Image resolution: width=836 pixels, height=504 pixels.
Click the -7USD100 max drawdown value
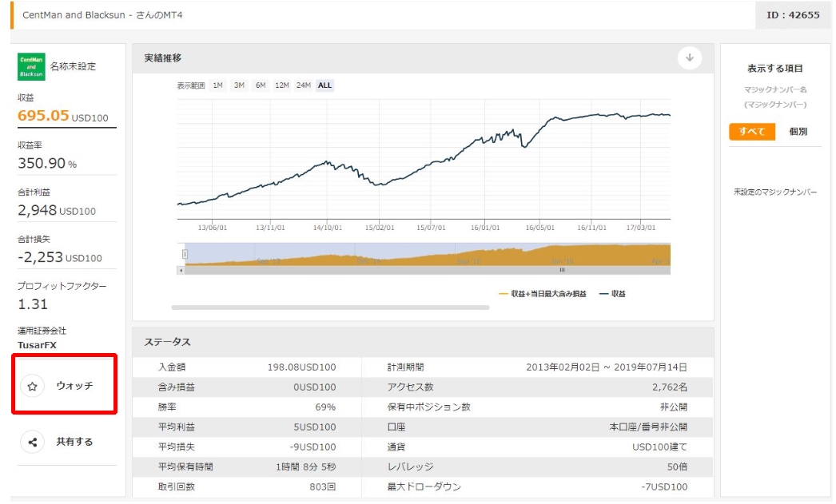(664, 487)
